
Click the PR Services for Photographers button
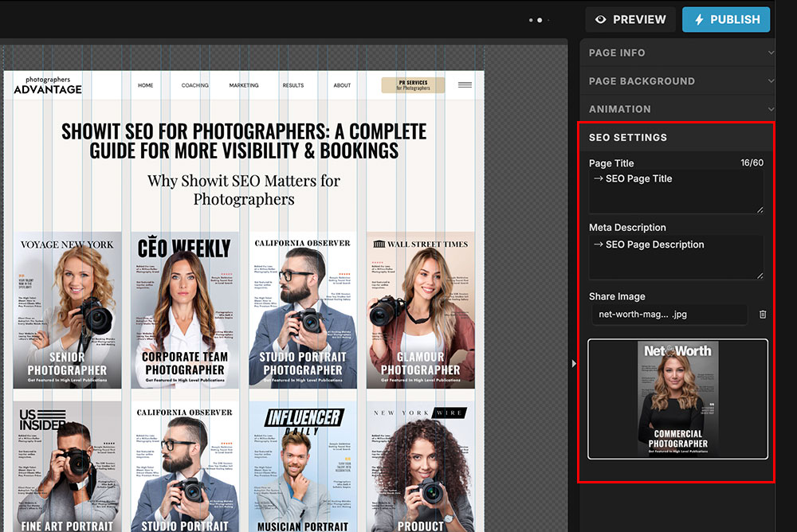(413, 85)
